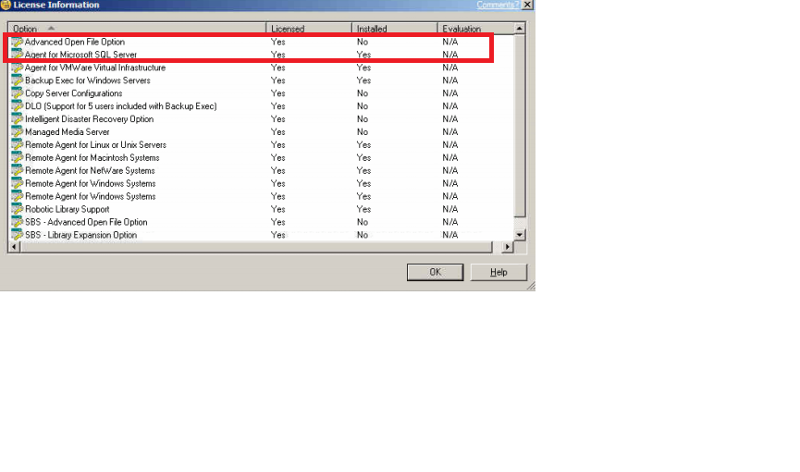The height and width of the screenshot is (472, 800).
Task: Select SBS - Library Expansion Option row
Action: point(261,235)
